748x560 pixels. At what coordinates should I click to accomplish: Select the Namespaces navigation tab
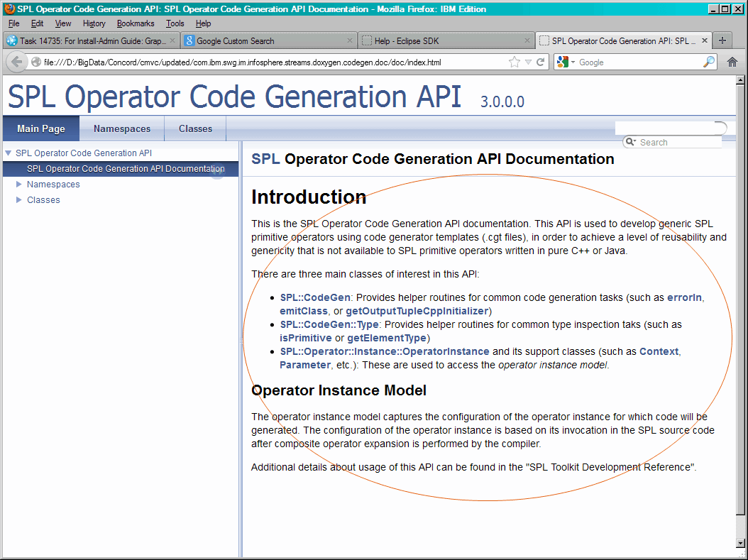[122, 128]
